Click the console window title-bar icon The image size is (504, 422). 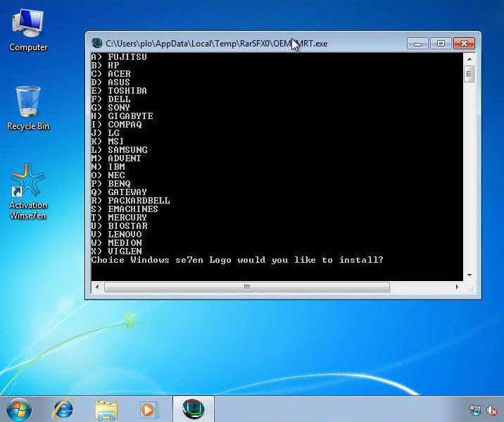tap(96, 43)
